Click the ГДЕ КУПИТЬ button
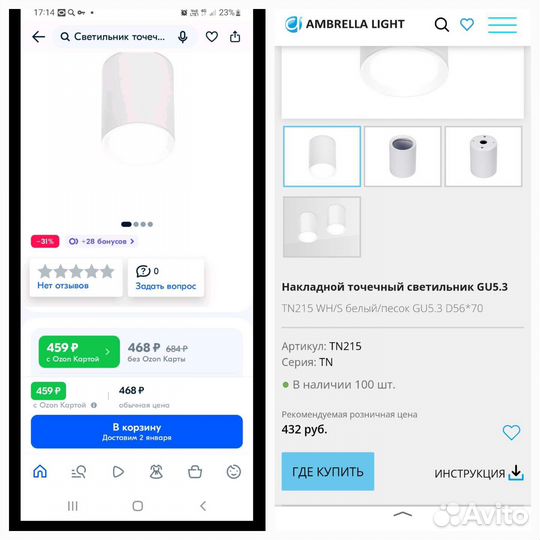This screenshot has width=540, height=540. 328,471
